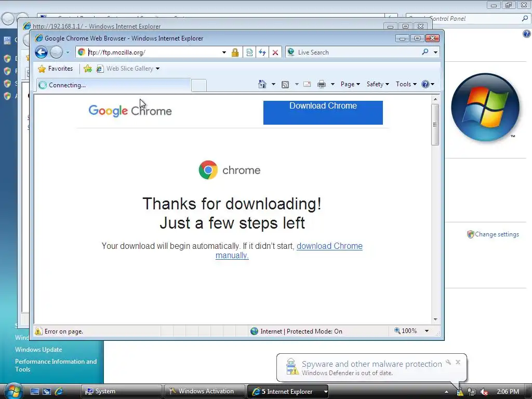Click the network tray icon

[472, 392]
